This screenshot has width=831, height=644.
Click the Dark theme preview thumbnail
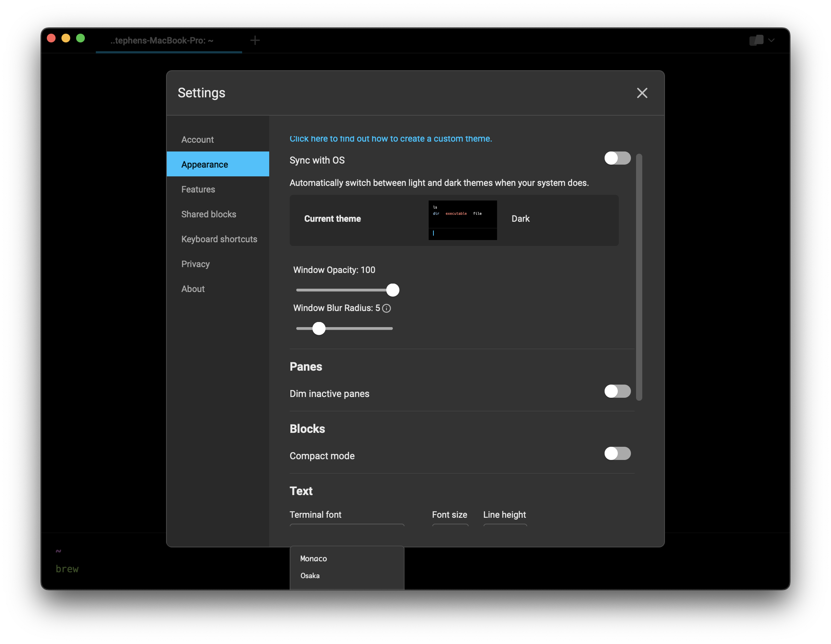463,220
